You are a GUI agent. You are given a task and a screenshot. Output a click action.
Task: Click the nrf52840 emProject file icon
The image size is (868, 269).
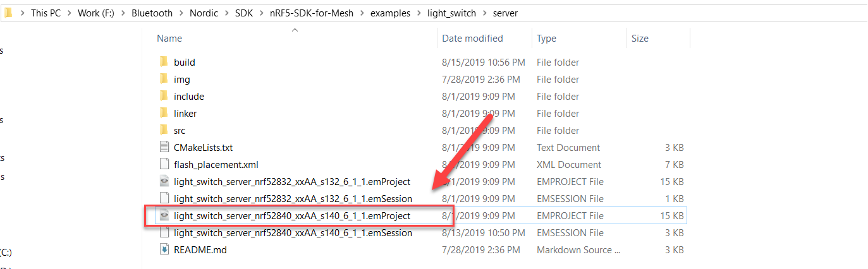pyautogui.click(x=164, y=215)
